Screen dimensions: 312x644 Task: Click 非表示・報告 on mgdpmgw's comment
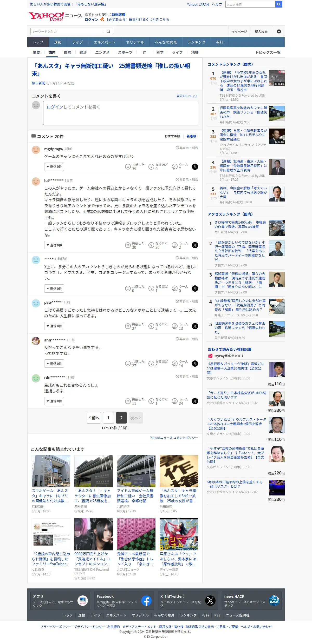[x=187, y=148]
